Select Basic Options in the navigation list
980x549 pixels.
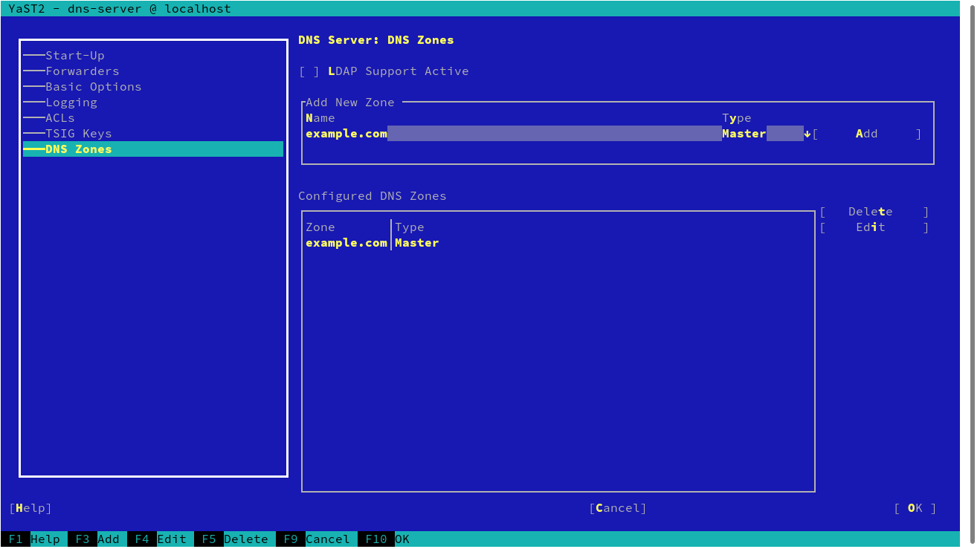click(x=93, y=86)
